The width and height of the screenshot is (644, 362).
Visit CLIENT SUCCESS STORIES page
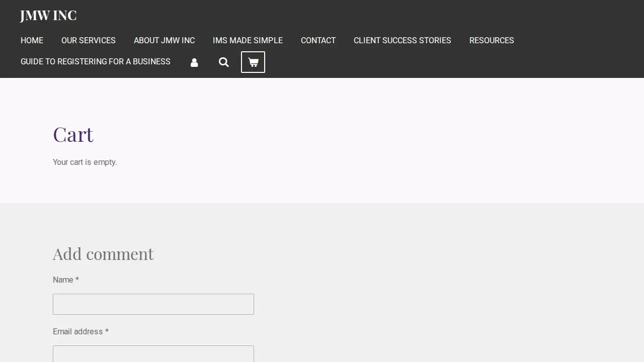click(x=403, y=40)
